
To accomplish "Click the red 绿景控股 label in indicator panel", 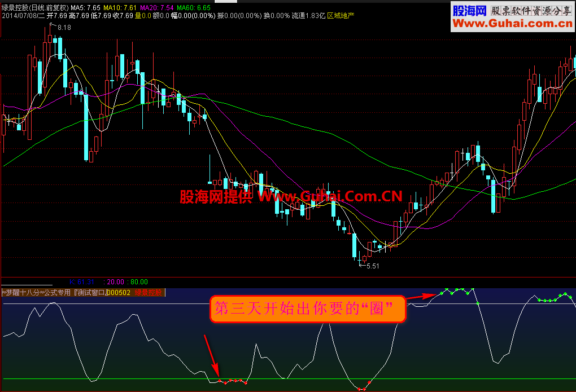I will point(148,293).
